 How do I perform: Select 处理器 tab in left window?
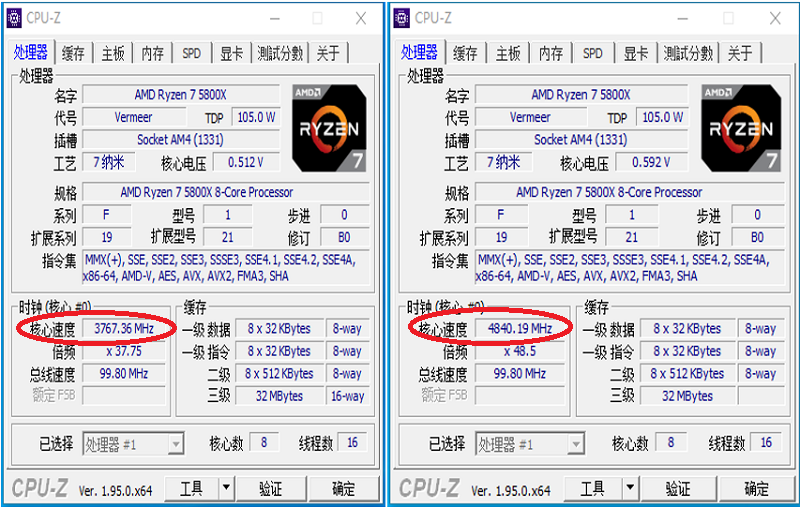click(x=31, y=52)
